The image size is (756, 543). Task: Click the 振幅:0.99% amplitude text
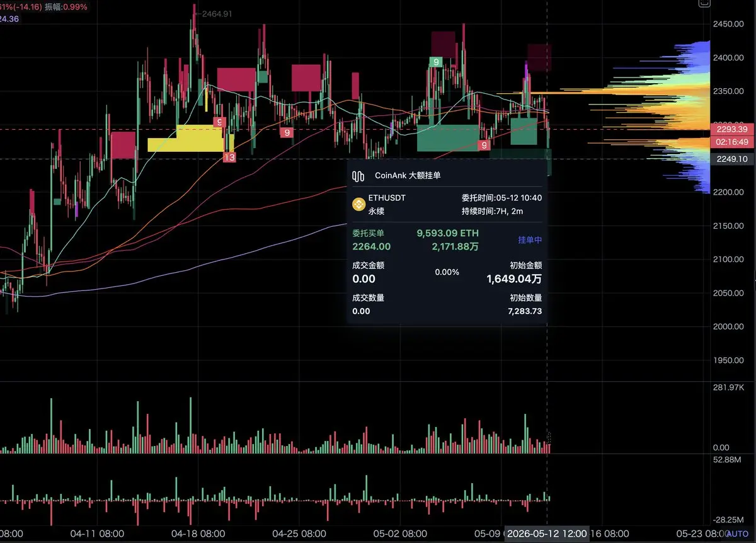[x=67, y=7]
